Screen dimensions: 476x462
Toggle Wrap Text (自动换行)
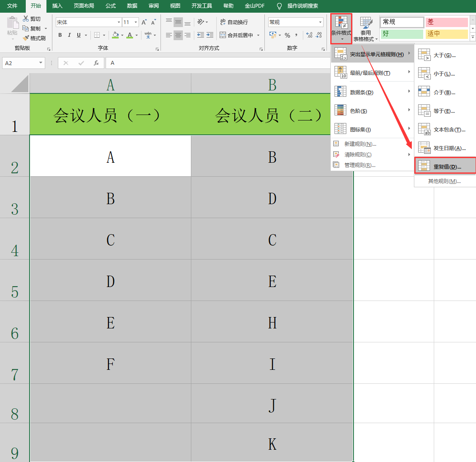click(x=234, y=22)
